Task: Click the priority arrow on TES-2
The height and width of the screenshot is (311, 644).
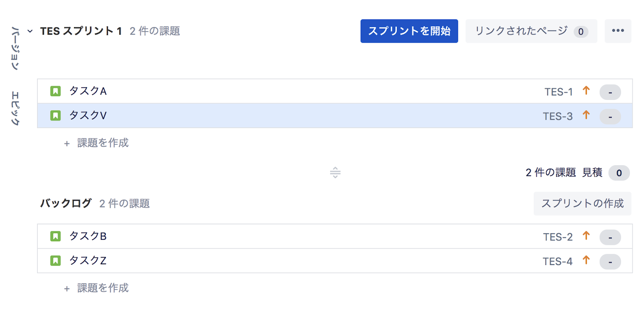Action: coord(586,236)
